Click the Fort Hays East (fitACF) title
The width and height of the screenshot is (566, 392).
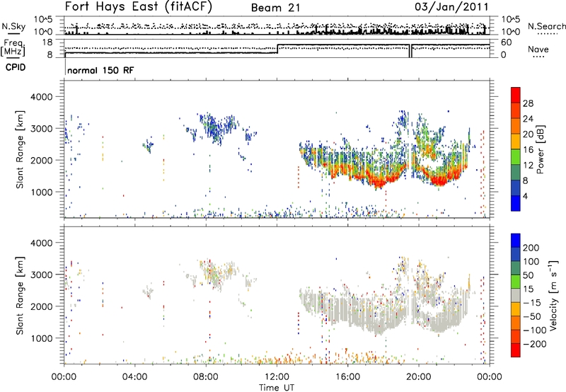tap(138, 7)
